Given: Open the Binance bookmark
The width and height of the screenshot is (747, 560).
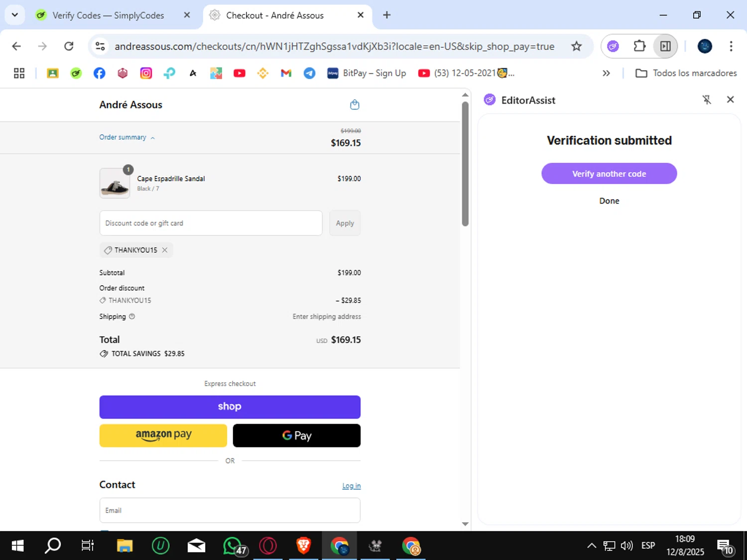Looking at the screenshot, I should pos(262,73).
